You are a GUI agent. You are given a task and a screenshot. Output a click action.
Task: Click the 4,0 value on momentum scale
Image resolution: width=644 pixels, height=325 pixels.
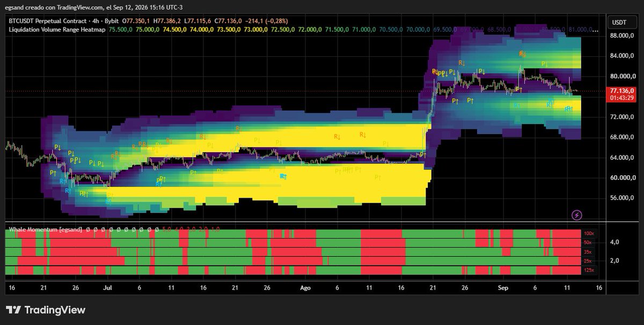(x=615, y=242)
